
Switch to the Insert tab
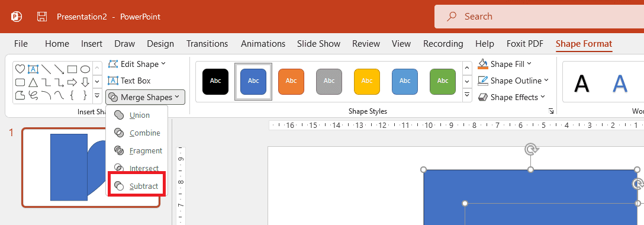(x=92, y=44)
